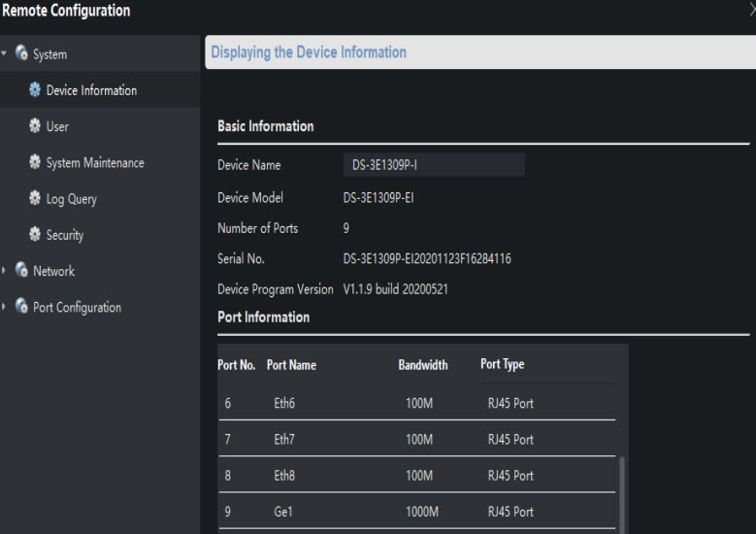756x534 pixels.
Task: Open the System Maintenance page
Action: (x=95, y=163)
